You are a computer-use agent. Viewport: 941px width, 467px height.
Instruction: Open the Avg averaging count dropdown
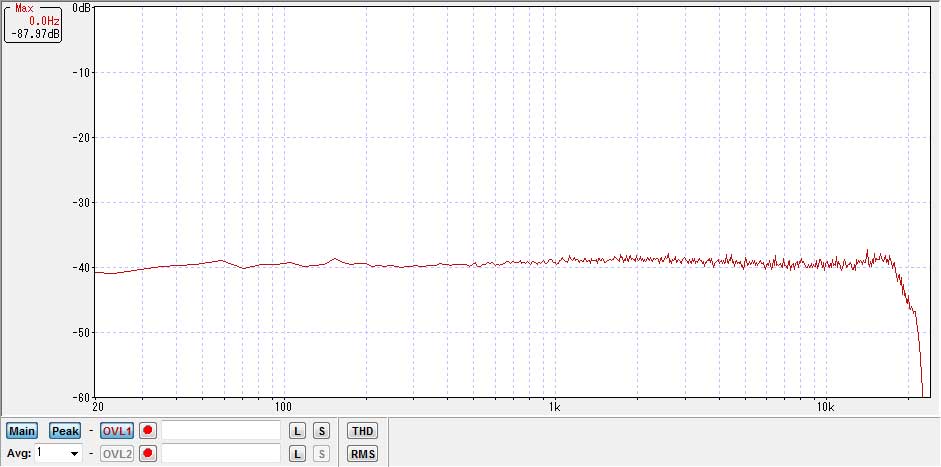click(73, 454)
